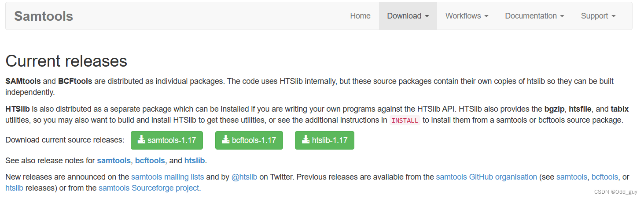Open the @htslib Twitter link
Screen dimensions: 644x199
(x=244, y=177)
